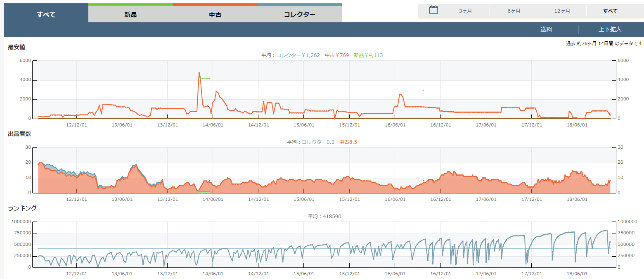Click 中古8.5 legend in 出品者数 chart

click(348, 142)
